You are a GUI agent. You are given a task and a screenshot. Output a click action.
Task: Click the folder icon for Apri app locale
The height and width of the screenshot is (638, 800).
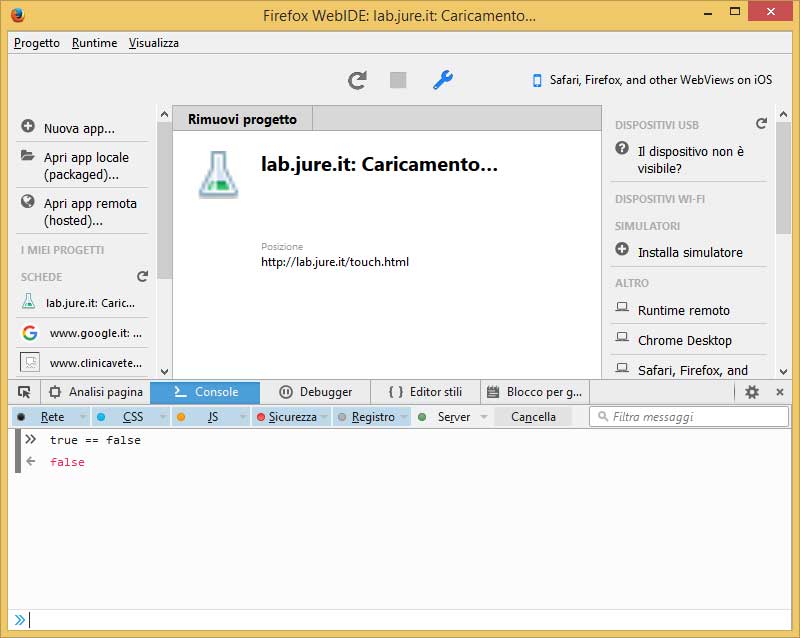click(28, 156)
